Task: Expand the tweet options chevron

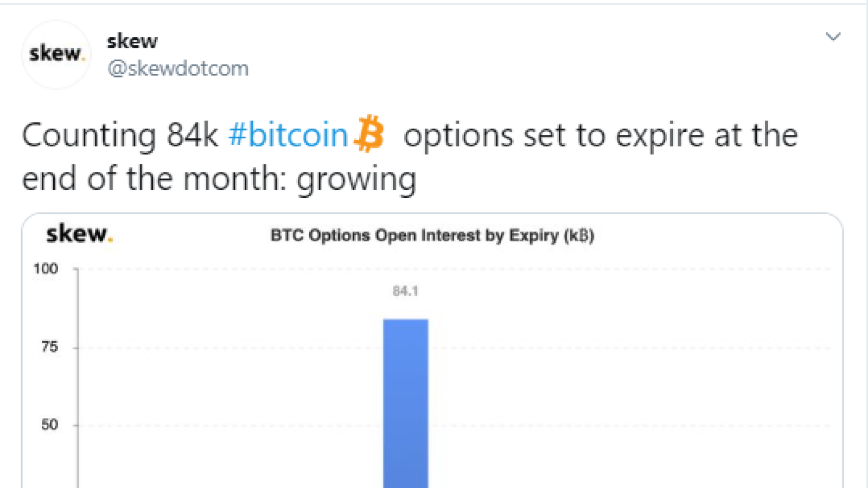Action: pos(833,37)
